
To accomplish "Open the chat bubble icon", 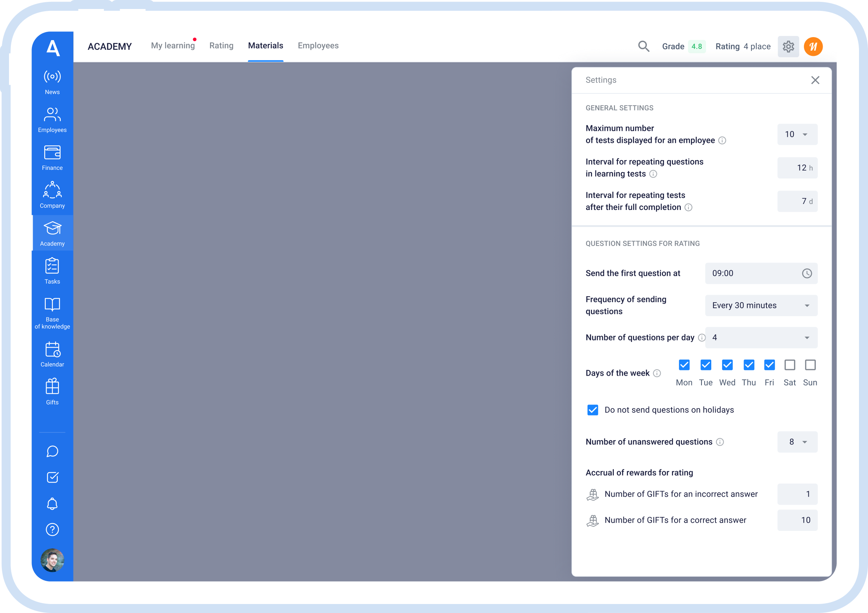I will [52, 451].
